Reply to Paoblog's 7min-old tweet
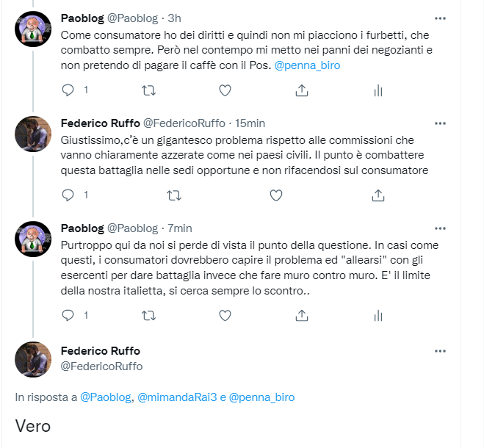Image resolution: width=484 pixels, height=448 pixels. (68, 315)
